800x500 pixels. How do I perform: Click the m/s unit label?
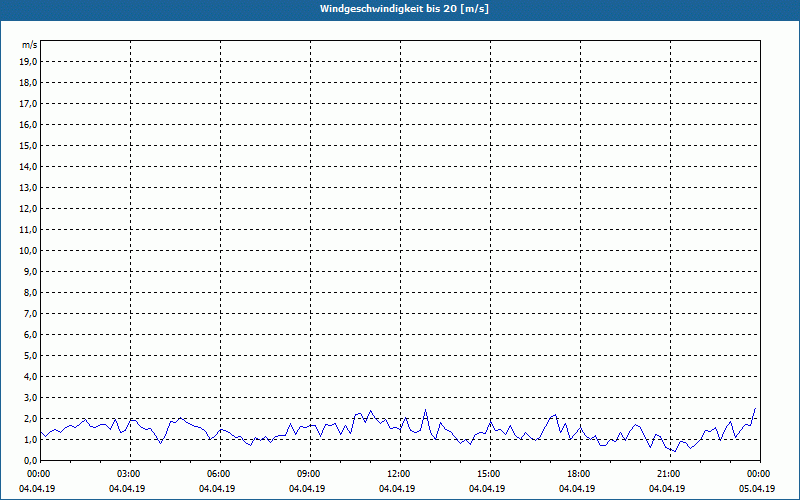coord(29,45)
